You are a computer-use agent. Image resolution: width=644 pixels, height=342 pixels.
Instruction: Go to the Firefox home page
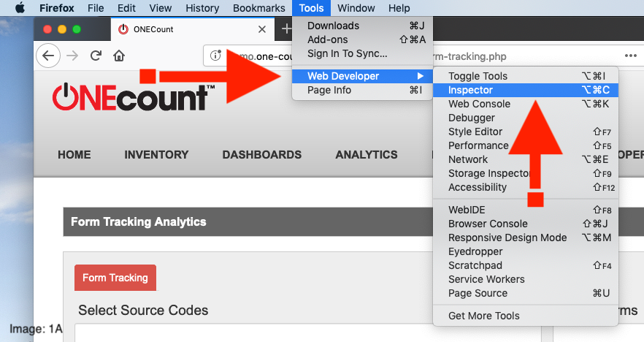(x=119, y=56)
